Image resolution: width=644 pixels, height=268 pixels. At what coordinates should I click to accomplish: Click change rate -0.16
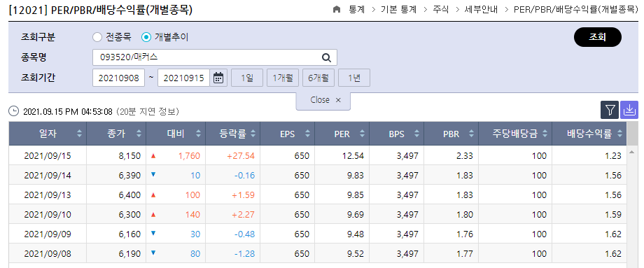[x=245, y=176]
